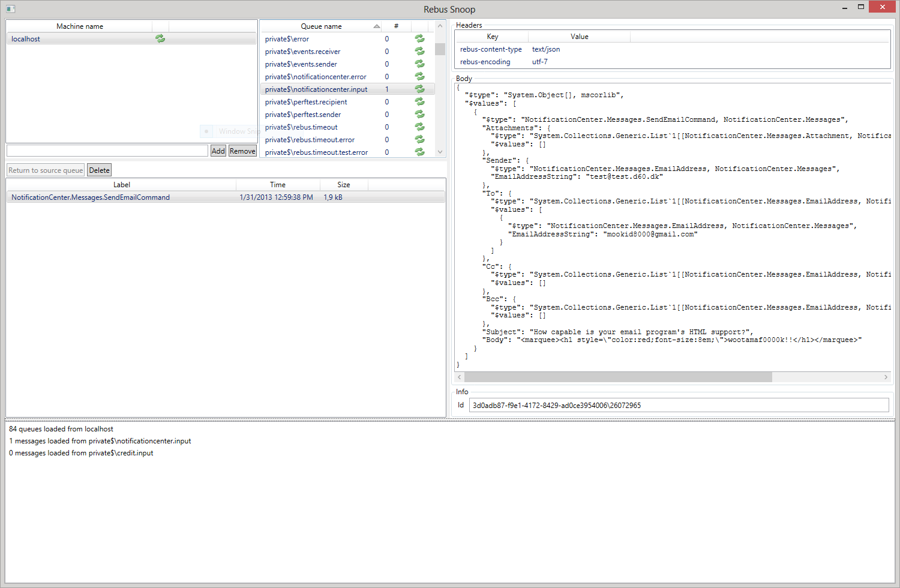The image size is (900, 588).
Task: Sort messages by Label column
Action: (x=121, y=184)
